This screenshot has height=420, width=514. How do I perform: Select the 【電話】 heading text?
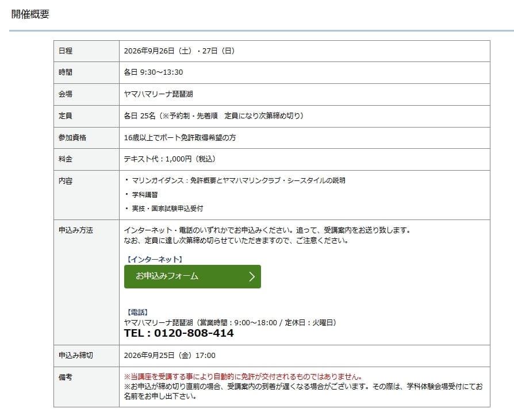[137, 312]
